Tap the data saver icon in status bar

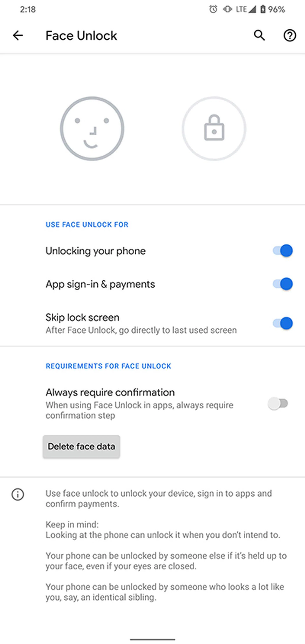pyautogui.click(x=227, y=9)
